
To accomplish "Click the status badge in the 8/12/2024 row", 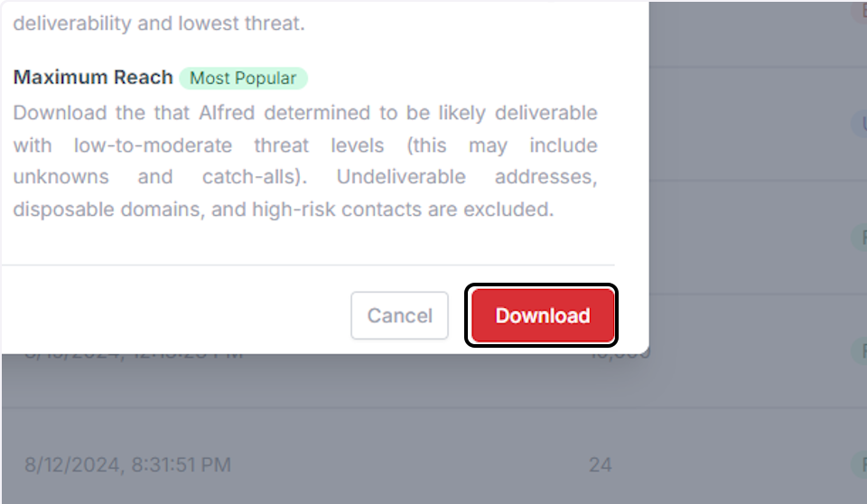I will [859, 464].
